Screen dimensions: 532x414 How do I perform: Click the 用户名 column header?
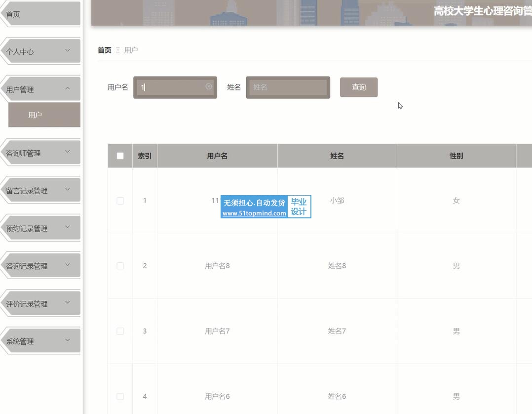[x=217, y=156]
